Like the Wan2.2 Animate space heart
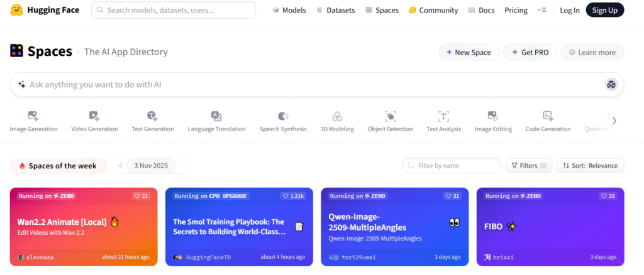 pos(141,196)
